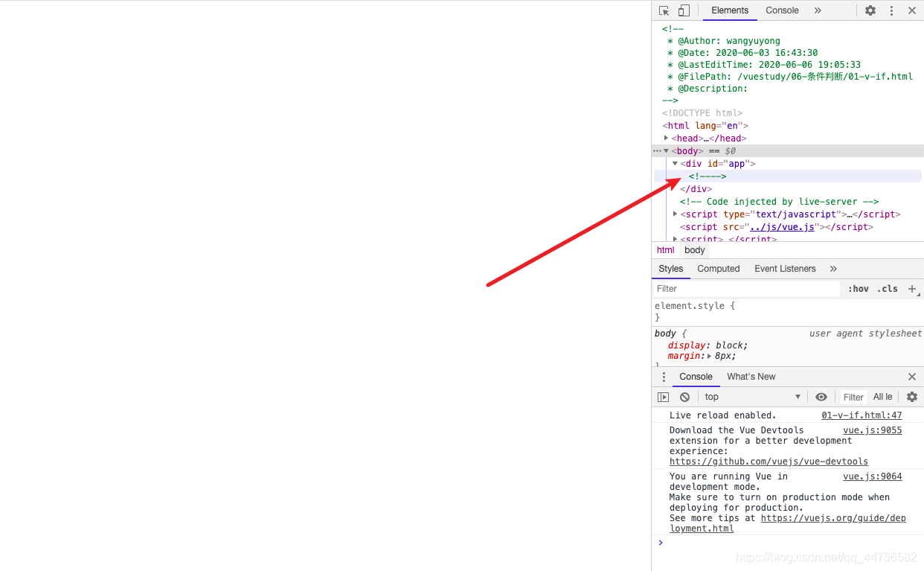Open the 01-v-if.html:47 source link
This screenshot has width=924, height=571.
click(x=862, y=415)
